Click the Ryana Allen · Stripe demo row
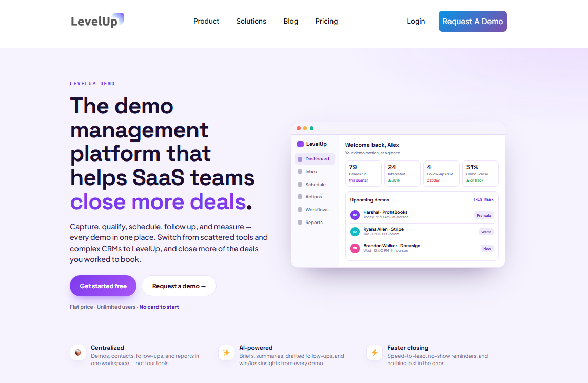 pos(422,232)
